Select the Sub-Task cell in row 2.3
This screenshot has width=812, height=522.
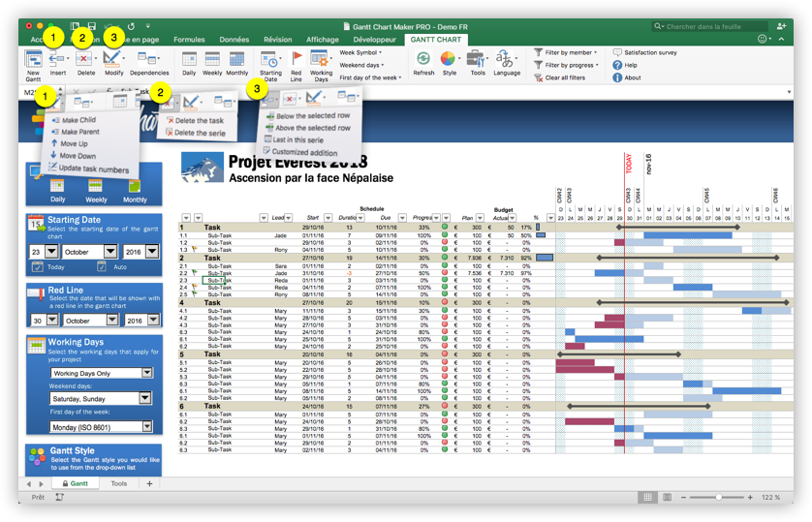pyautogui.click(x=214, y=281)
